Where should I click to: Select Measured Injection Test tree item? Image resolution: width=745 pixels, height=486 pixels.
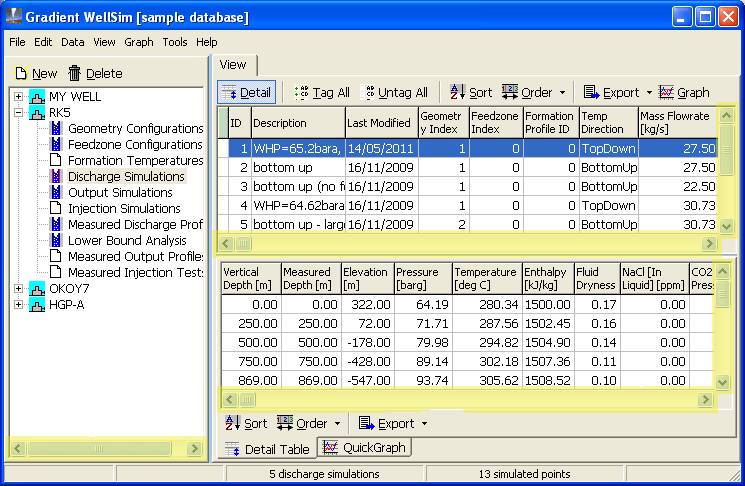[135, 272]
